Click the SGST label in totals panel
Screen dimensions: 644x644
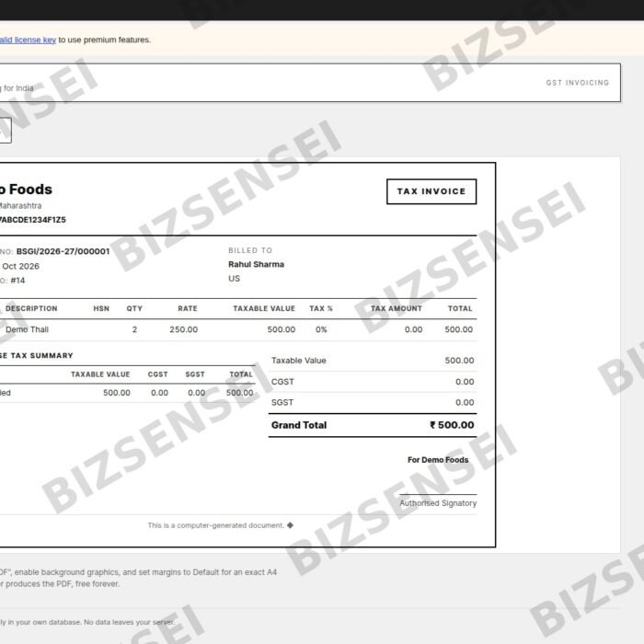pyautogui.click(x=282, y=403)
